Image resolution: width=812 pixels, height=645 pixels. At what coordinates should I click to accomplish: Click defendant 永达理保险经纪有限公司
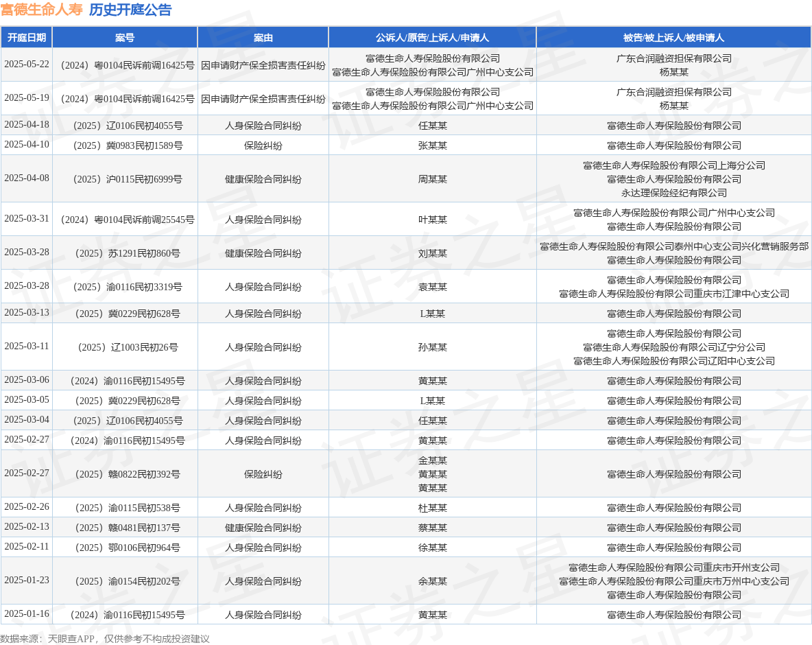pyautogui.click(x=673, y=193)
